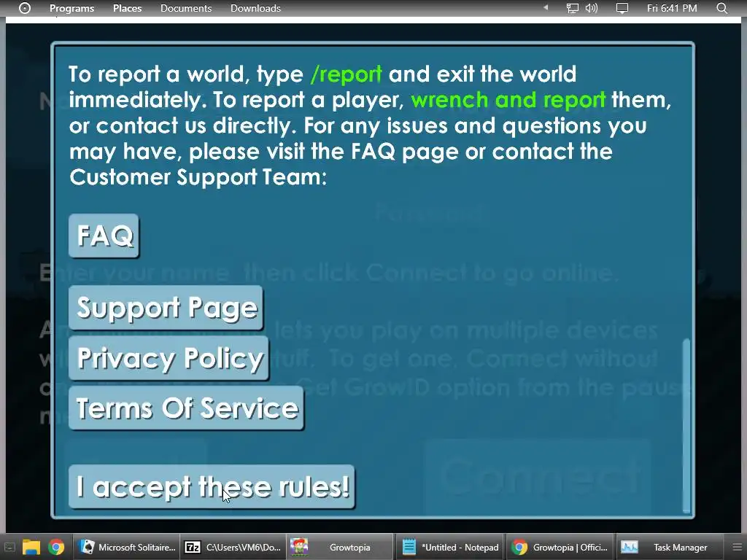This screenshot has width=747, height=560.
Task: Switch to Growtopia game taskbar item
Action: (340, 547)
